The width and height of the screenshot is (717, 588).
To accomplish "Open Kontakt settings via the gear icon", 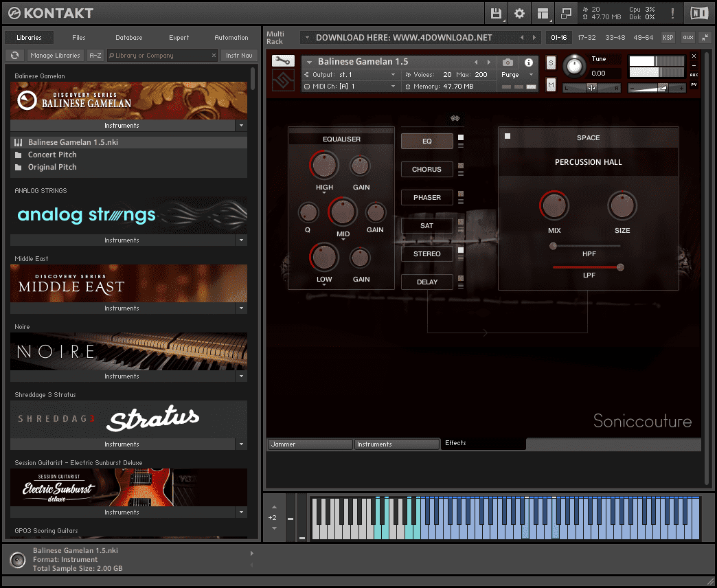I will [519, 13].
